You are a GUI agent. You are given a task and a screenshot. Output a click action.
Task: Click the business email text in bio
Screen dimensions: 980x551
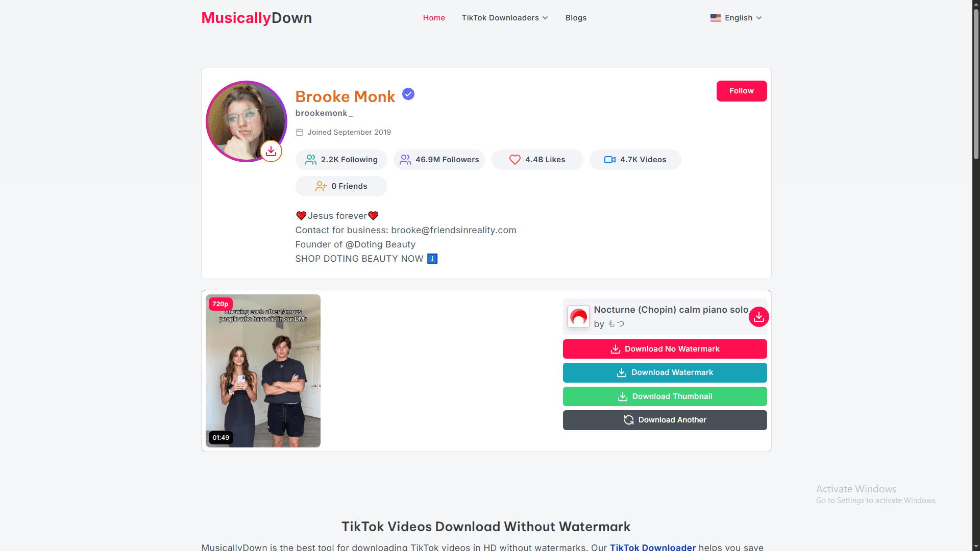click(x=454, y=230)
